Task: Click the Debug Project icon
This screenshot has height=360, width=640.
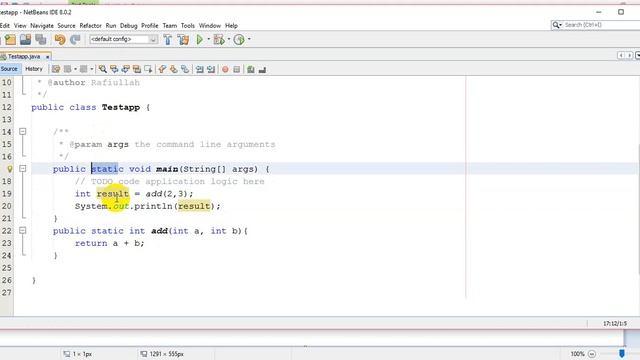Action: point(219,40)
